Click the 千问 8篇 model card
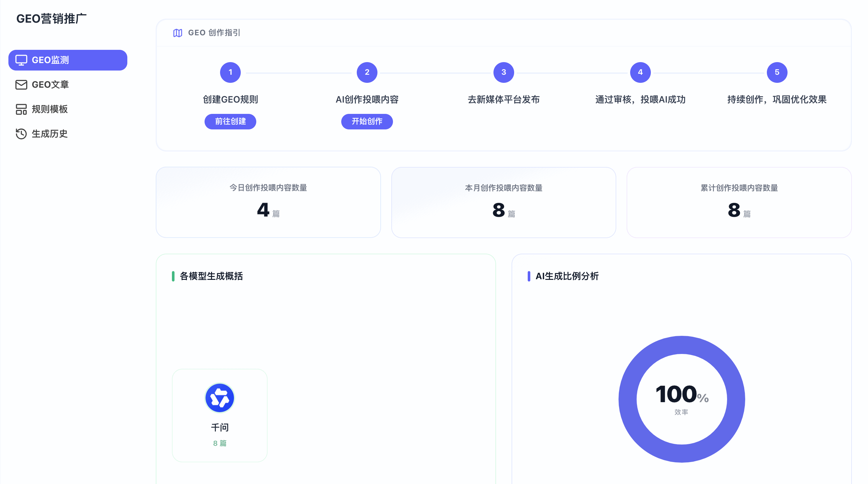Image resolution: width=868 pixels, height=484 pixels. 219,416
